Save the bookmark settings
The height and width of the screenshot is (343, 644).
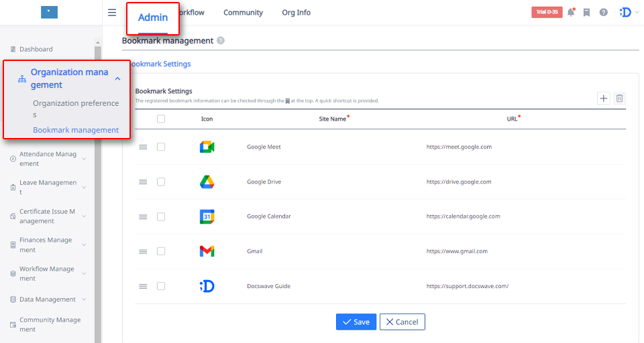click(356, 322)
